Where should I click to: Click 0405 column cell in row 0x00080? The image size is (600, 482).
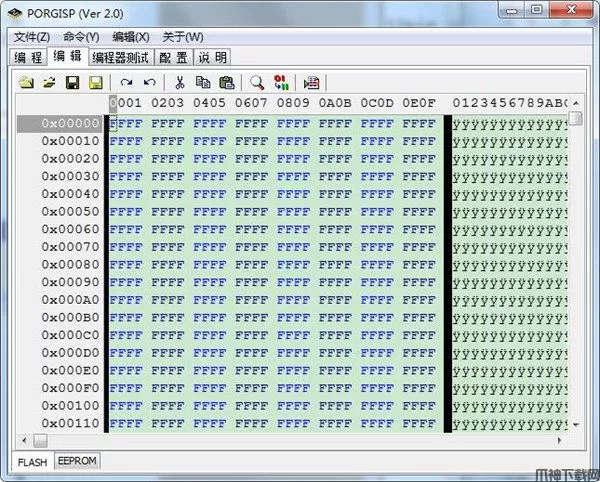point(210,265)
